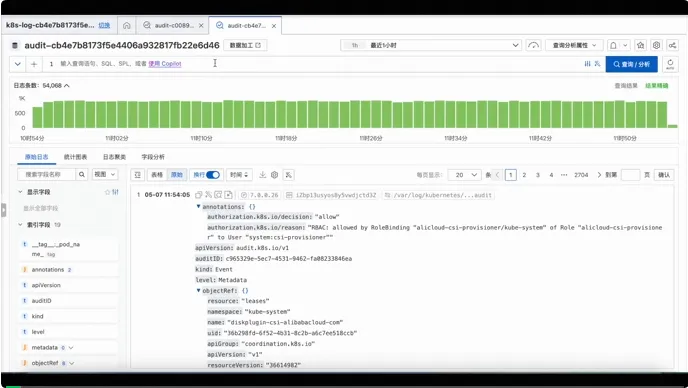Click the field search magnifier icon

point(82,175)
